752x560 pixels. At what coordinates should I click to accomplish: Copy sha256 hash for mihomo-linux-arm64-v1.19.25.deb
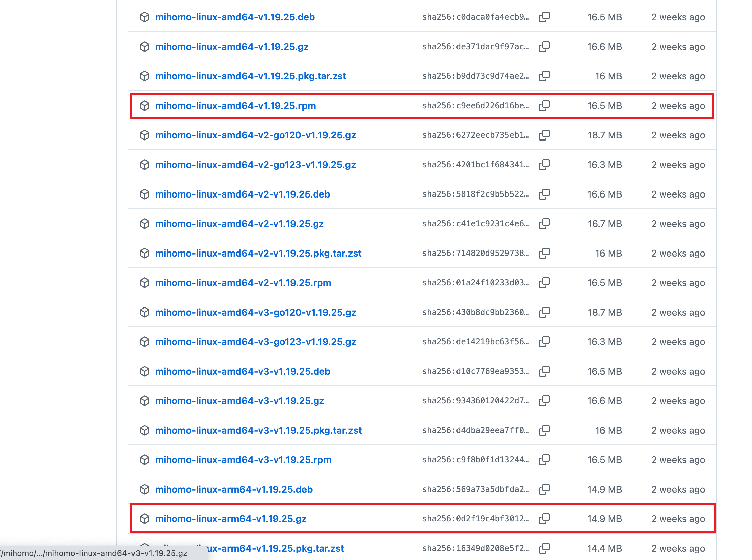click(x=544, y=489)
